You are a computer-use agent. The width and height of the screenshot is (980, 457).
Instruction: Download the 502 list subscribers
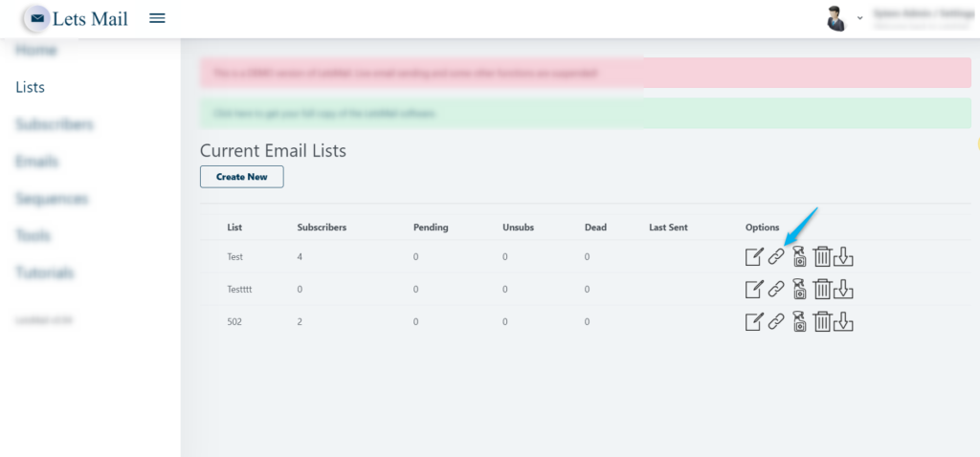point(843,321)
